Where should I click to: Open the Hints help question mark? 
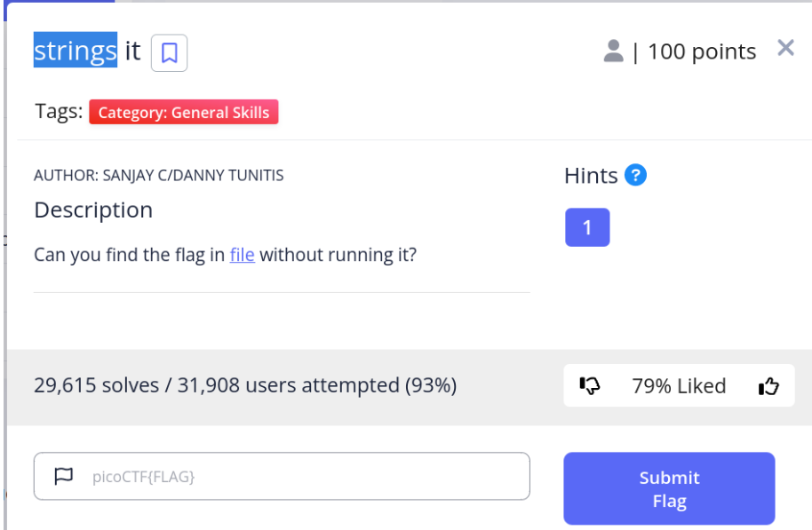635,175
